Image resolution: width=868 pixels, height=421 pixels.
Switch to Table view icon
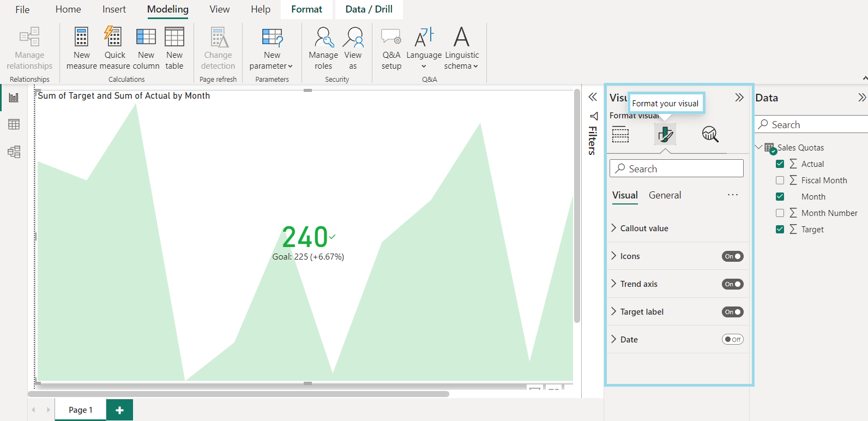coord(14,124)
